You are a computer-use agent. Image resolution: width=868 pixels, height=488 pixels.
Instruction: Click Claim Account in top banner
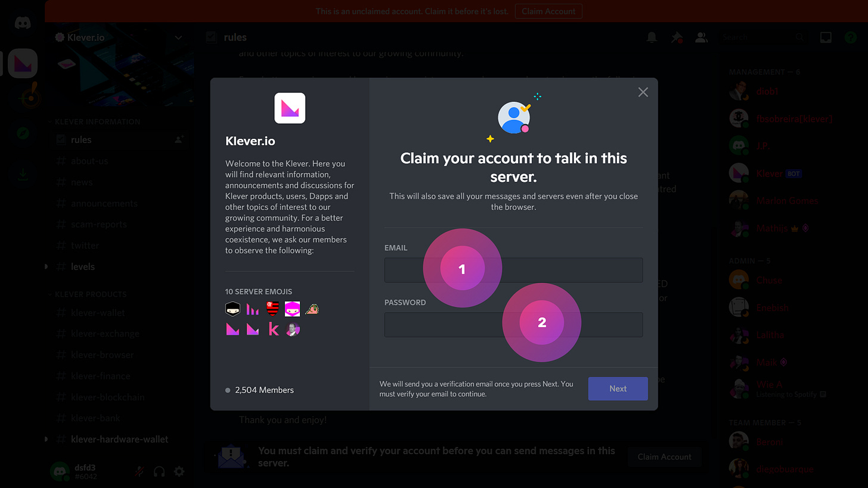[x=548, y=11]
